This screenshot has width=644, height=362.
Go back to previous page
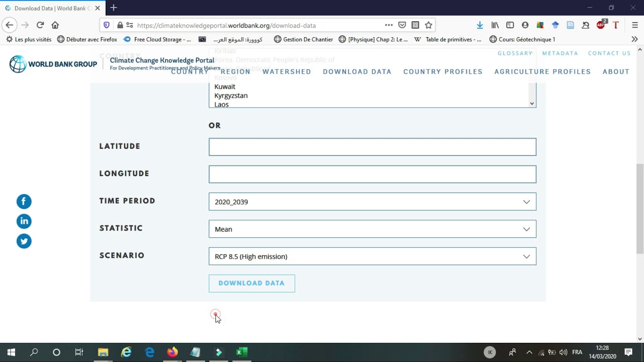[x=9, y=25]
